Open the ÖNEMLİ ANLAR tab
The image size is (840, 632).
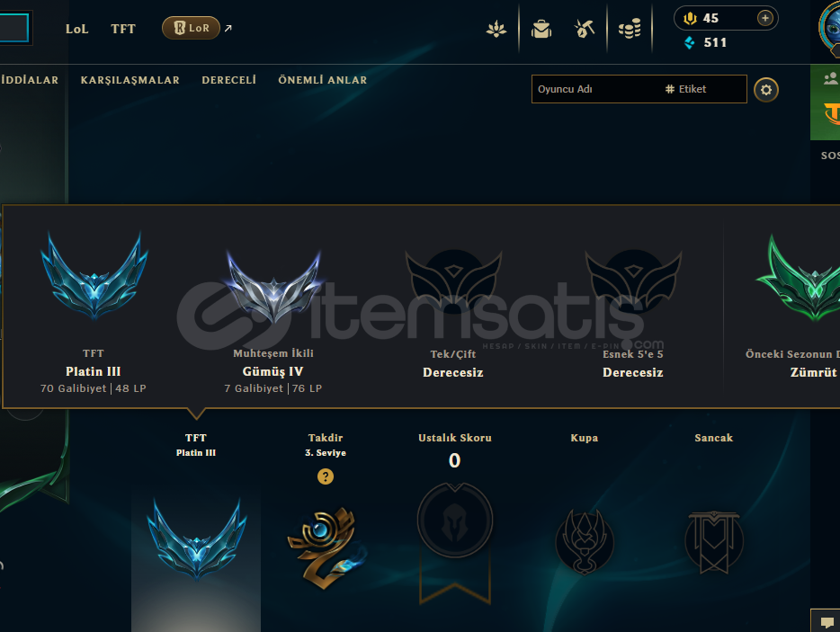pos(323,80)
